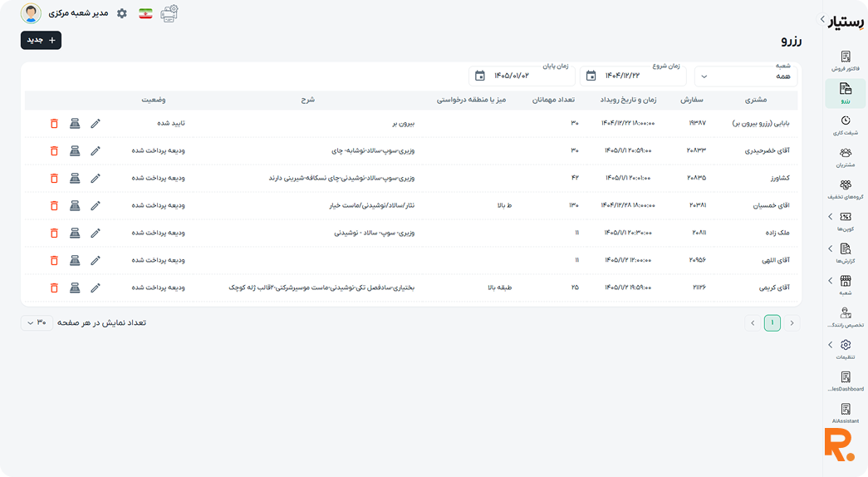868x477 pixels.
Task: Click the user avatar for مدیر شعبه مرکزی
Action: coord(31,13)
